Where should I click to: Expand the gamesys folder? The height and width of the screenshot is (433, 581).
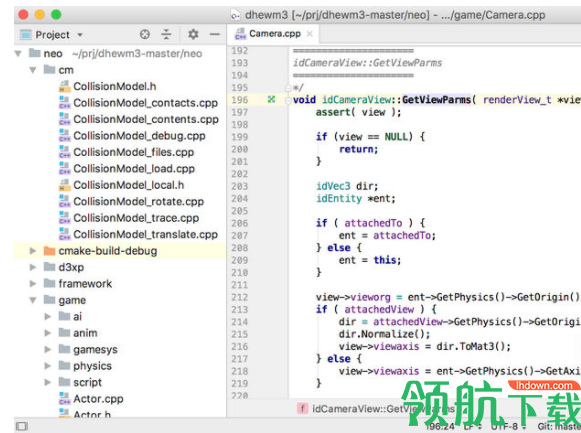tap(48, 349)
